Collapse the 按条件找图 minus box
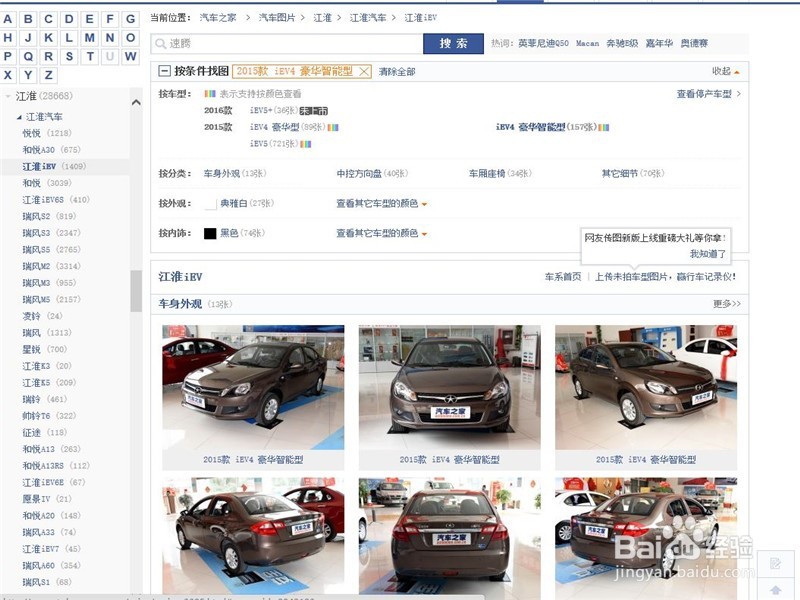 pos(164,71)
